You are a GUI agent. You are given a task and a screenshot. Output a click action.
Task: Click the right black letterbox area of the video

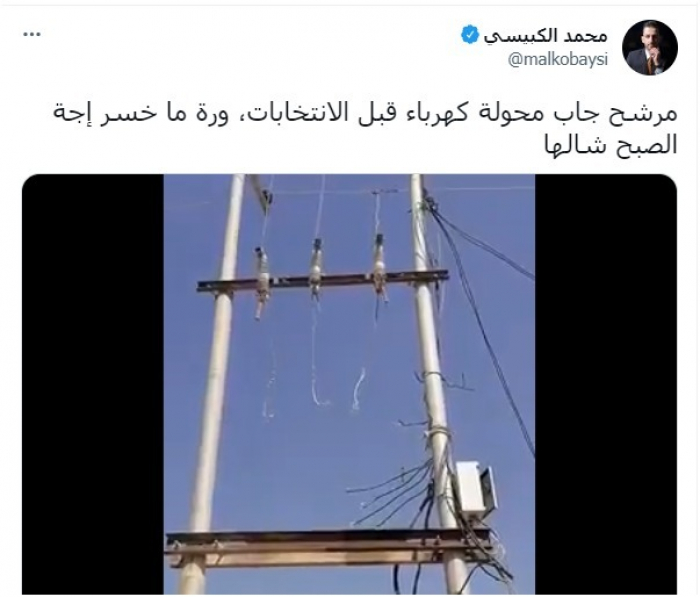(606, 384)
